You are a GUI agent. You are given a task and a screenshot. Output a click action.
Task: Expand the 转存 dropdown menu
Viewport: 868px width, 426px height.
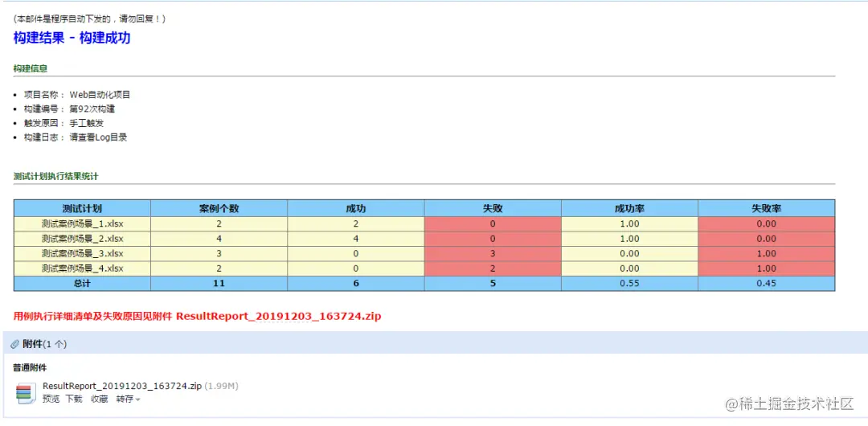pyautogui.click(x=128, y=399)
